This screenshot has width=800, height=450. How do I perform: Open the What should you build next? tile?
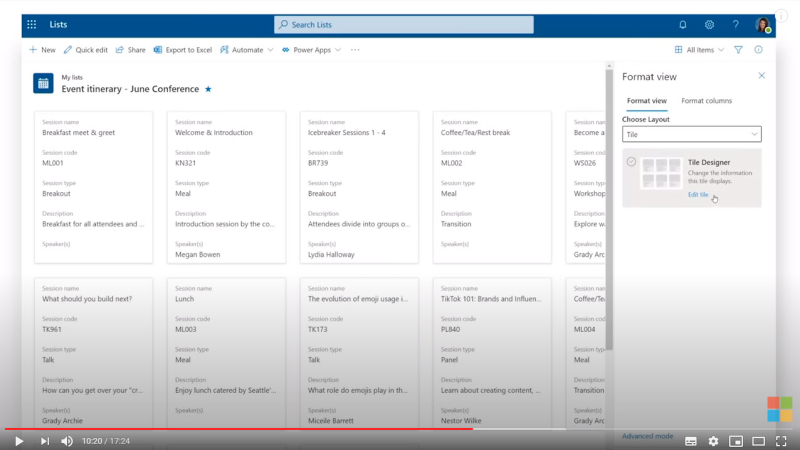click(93, 353)
